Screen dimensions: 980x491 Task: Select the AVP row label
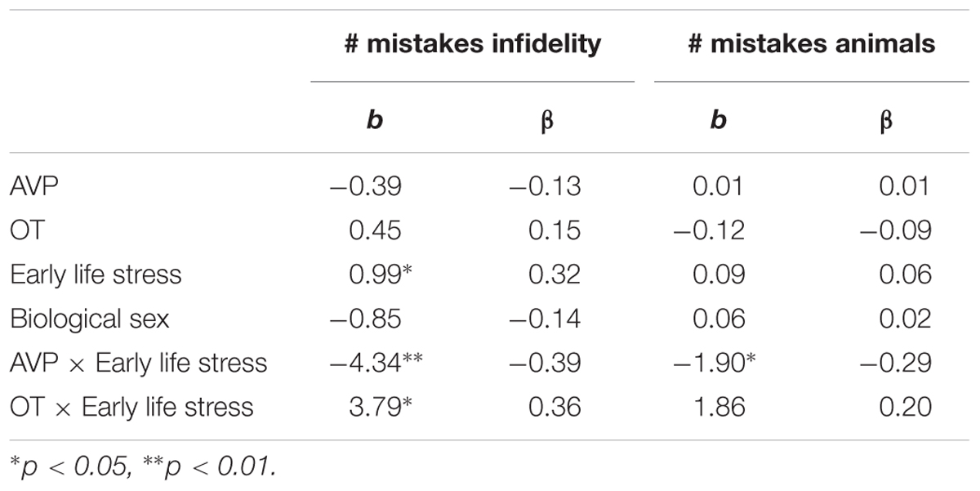(x=33, y=186)
